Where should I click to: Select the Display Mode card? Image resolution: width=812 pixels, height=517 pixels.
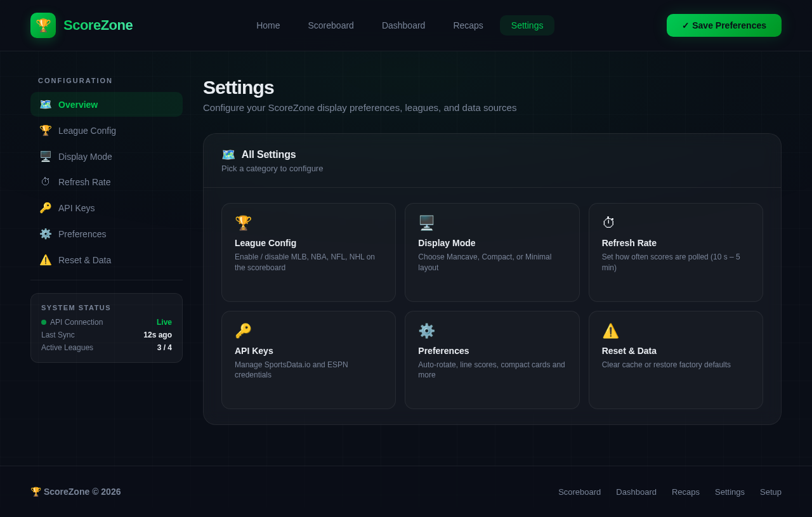coord(492,252)
